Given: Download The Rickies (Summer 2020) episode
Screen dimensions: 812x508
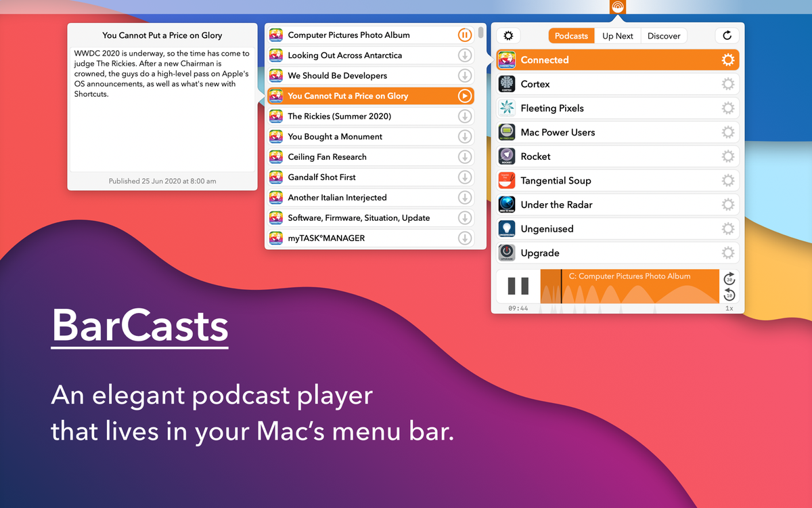Looking at the screenshot, I should 465,117.
